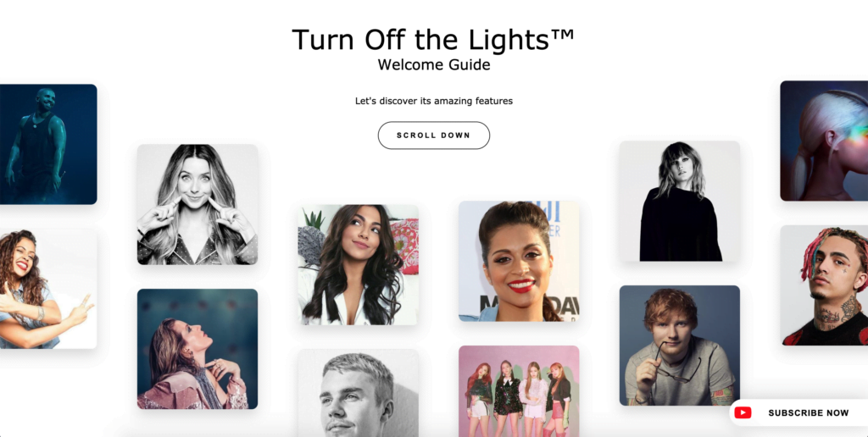Open the thumbnail with rainbow light on ponytail
Screen dimensions: 868x437
click(824, 141)
